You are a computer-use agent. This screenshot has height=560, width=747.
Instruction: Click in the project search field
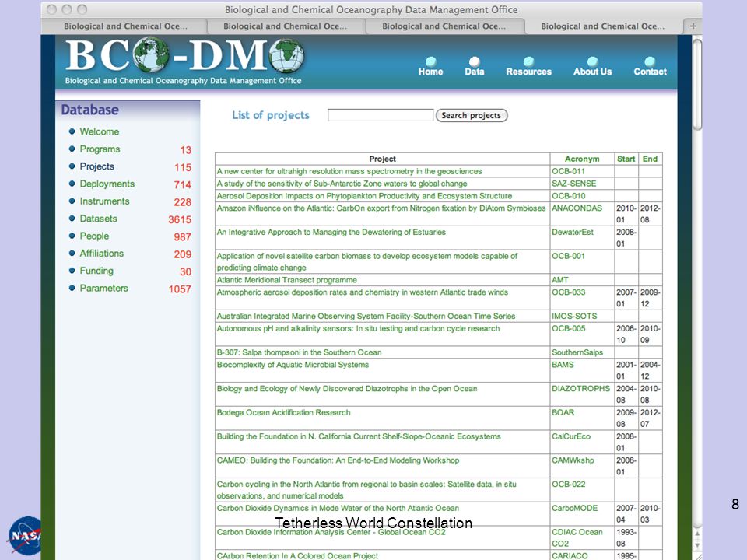(x=381, y=115)
